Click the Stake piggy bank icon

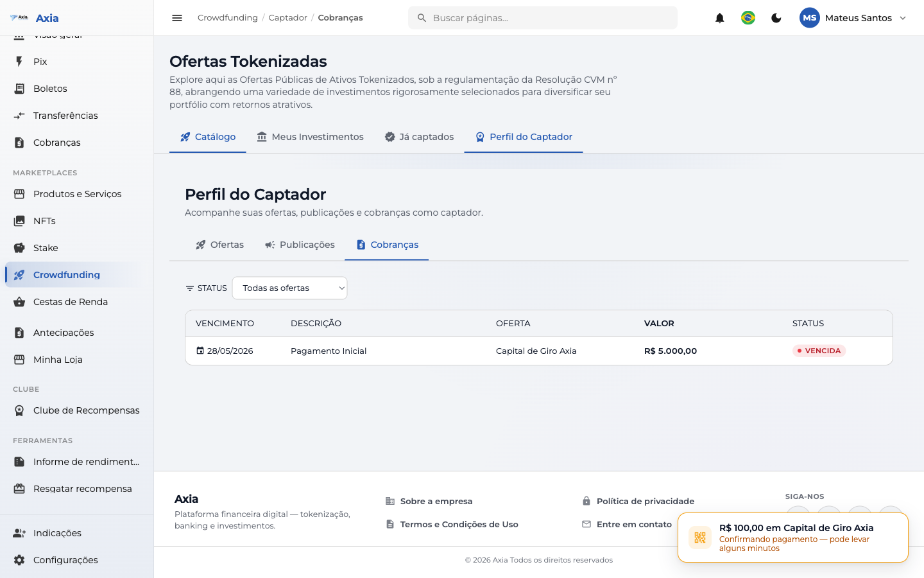coord(19,248)
